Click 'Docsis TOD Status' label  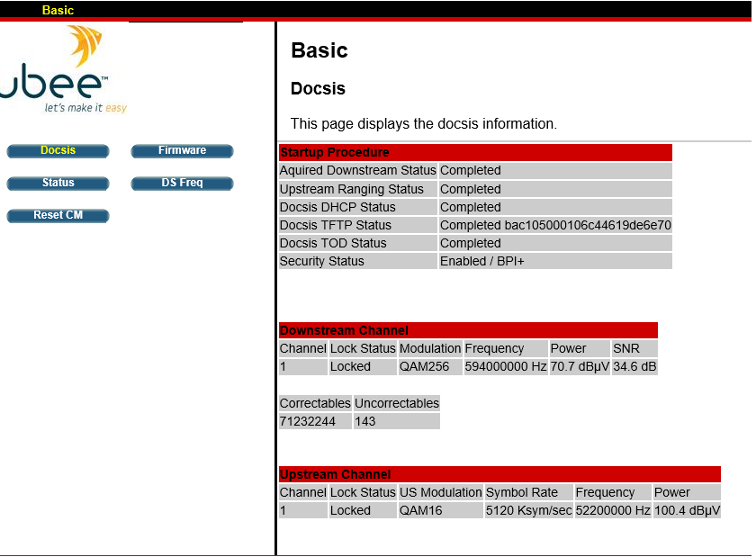358,243
